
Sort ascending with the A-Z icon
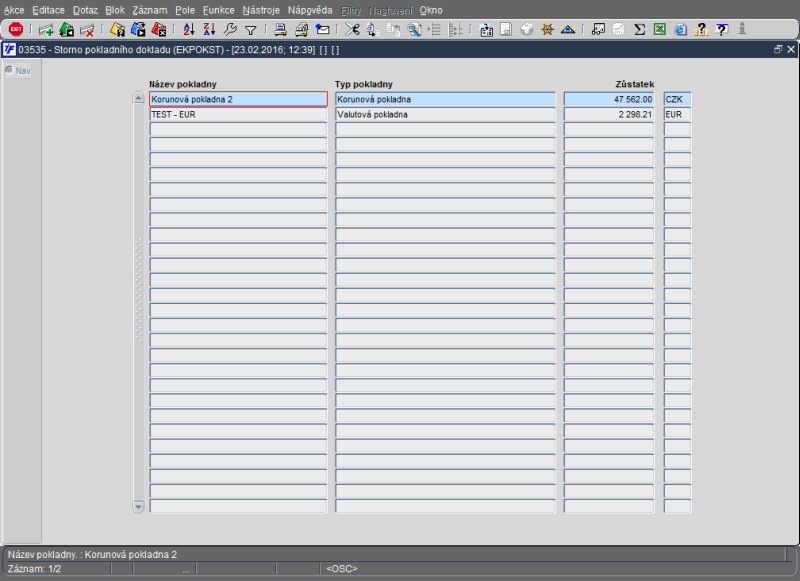(189, 30)
